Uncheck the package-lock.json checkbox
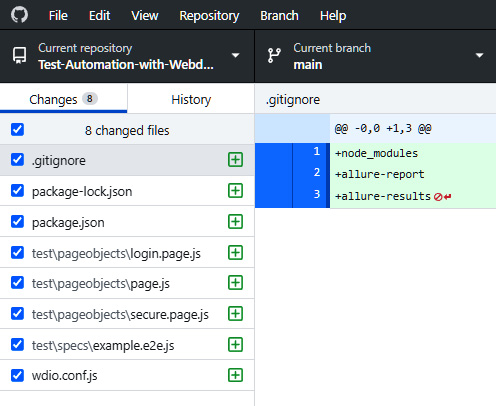Image resolution: width=496 pixels, height=406 pixels. (x=17, y=191)
